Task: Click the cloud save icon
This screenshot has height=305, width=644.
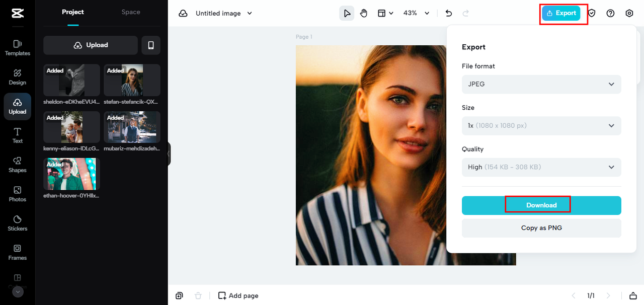Action: click(x=183, y=13)
